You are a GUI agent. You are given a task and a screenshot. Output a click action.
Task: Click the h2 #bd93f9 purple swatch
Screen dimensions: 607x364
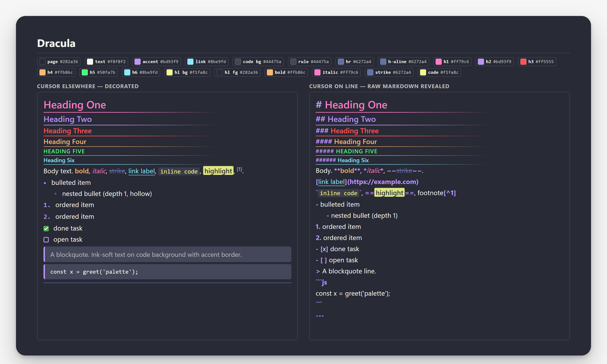point(495,61)
